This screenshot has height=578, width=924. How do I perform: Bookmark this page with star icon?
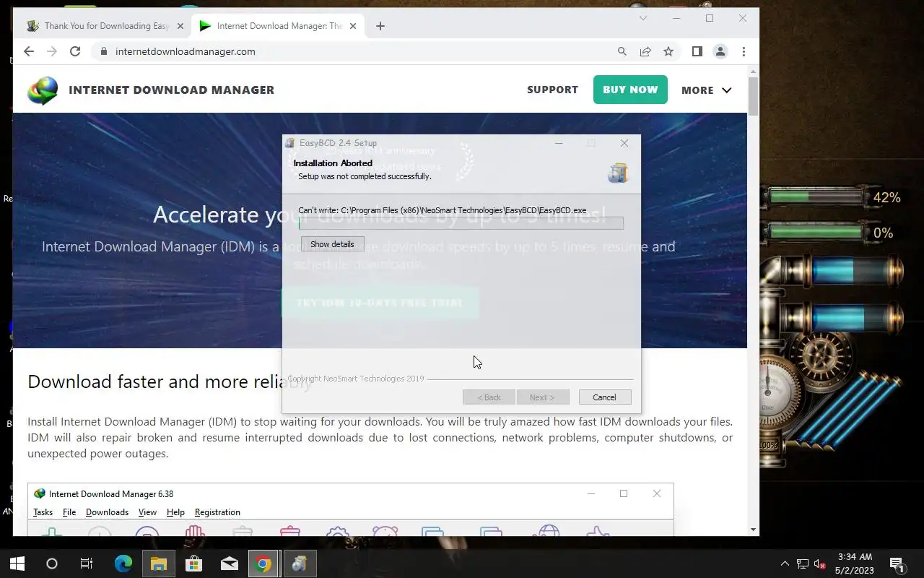(x=668, y=51)
